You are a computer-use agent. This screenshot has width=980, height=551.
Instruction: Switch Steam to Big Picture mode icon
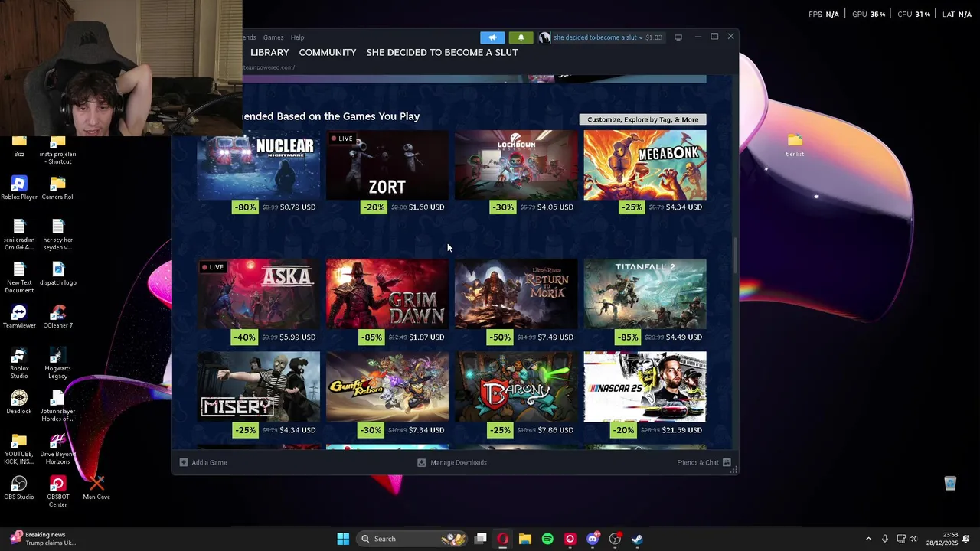678,37
